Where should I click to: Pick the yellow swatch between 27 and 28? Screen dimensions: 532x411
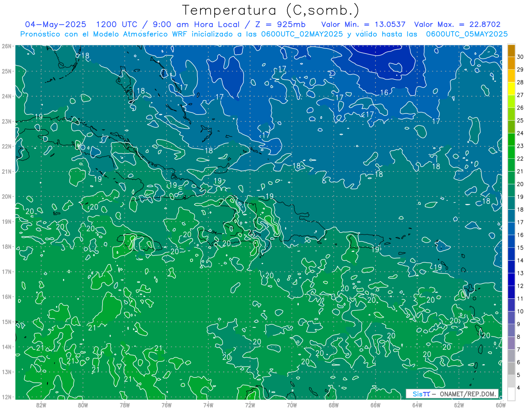pyautogui.click(x=511, y=89)
